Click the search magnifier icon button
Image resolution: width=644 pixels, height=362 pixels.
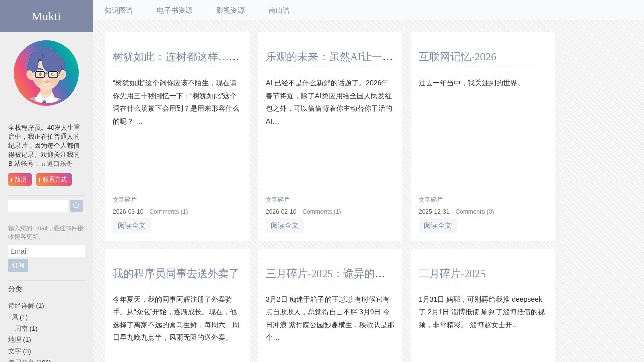tap(76, 206)
